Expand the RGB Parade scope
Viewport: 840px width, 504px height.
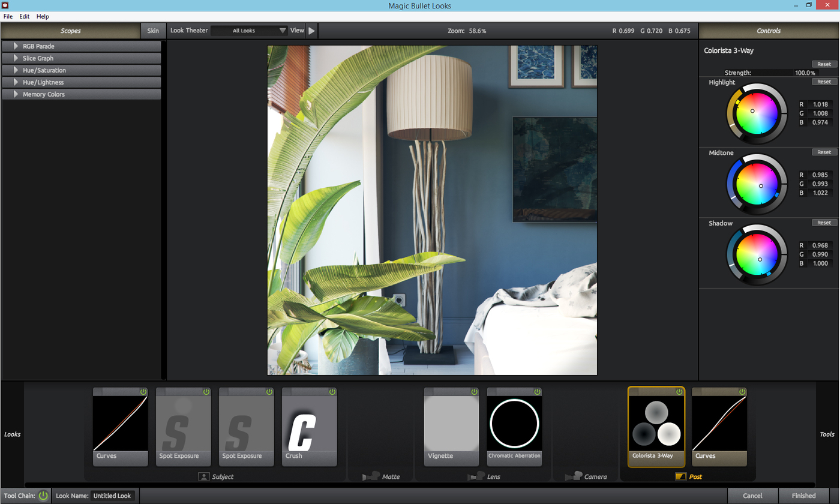[x=82, y=46]
